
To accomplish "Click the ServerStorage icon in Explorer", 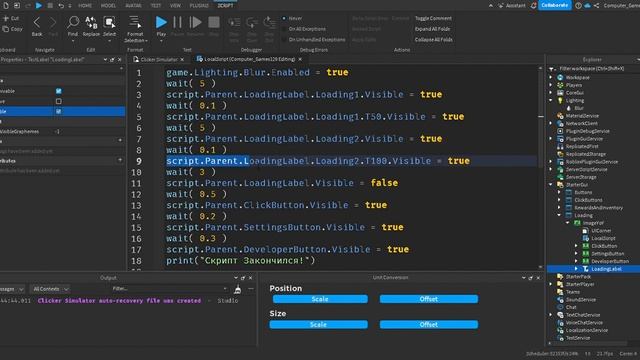I will [560, 177].
